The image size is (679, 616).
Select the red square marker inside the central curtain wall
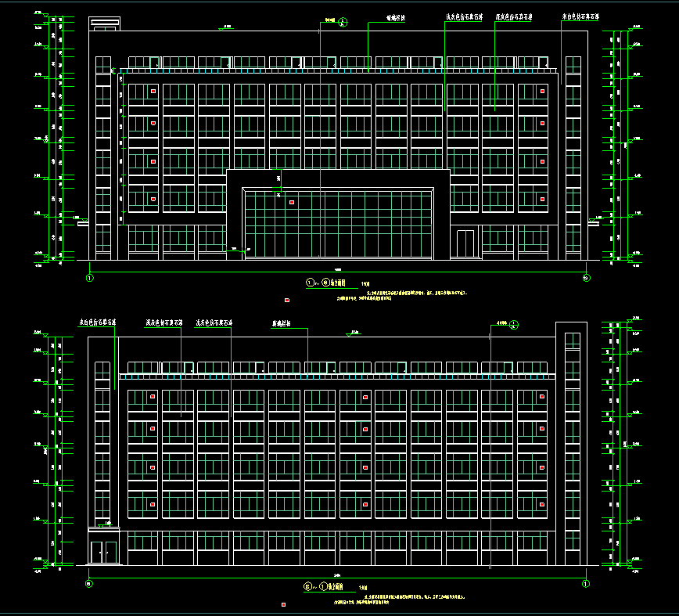coord(292,203)
